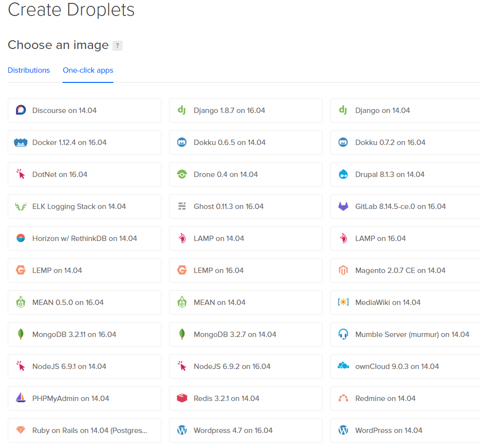This screenshot has height=448, width=481.
Task: Click the Discourse speech bubble logo
Action: coord(21,110)
